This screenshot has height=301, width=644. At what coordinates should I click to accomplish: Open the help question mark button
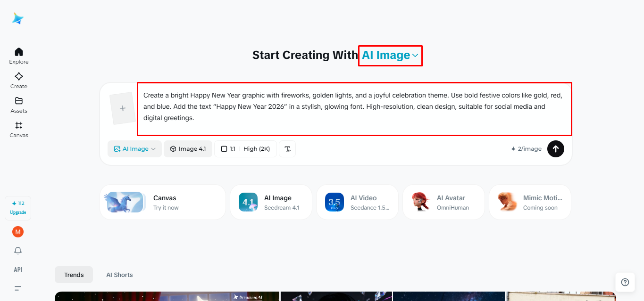625,282
